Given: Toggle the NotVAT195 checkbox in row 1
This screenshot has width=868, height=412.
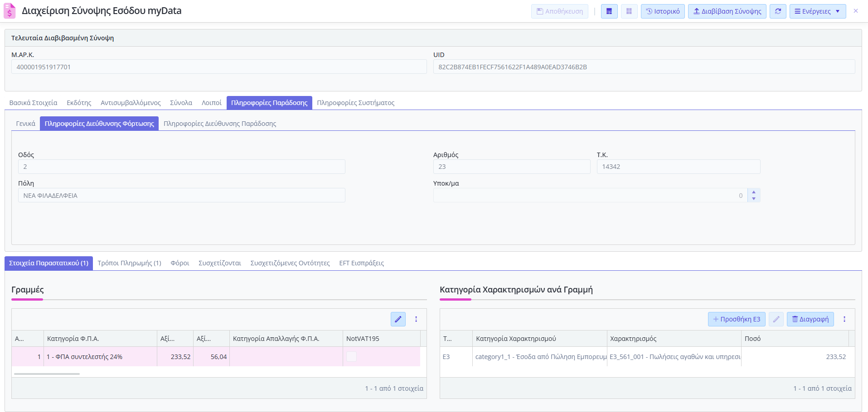Looking at the screenshot, I should click(351, 357).
